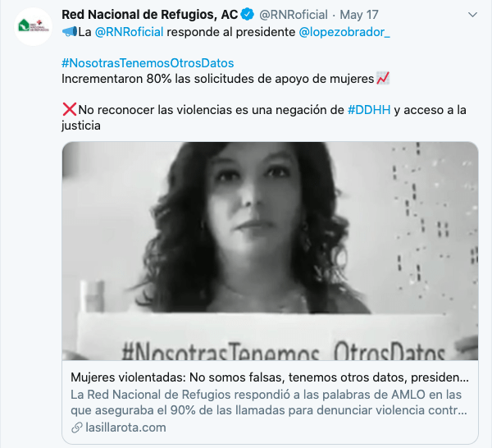Open the @RNRoficial handle in header
Viewport: 492px width, 448px height.
coord(294,15)
